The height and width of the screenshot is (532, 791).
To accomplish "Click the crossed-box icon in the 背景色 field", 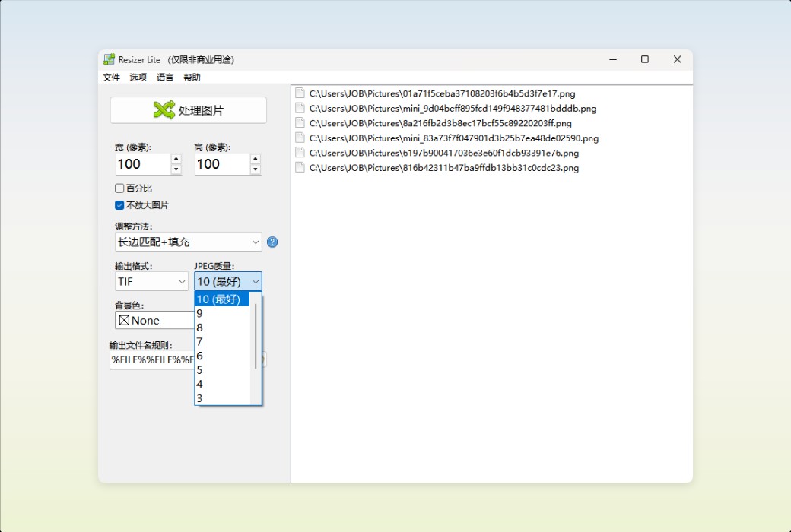I will point(125,319).
